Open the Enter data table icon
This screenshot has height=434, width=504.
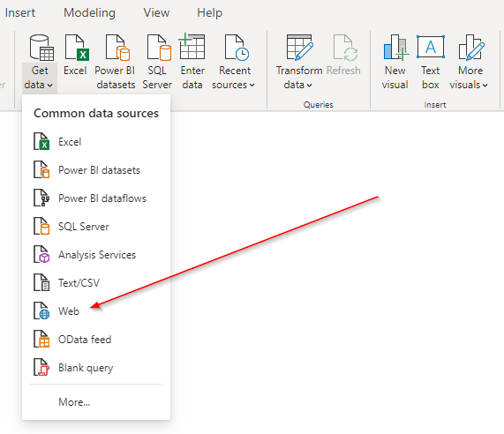(x=192, y=47)
